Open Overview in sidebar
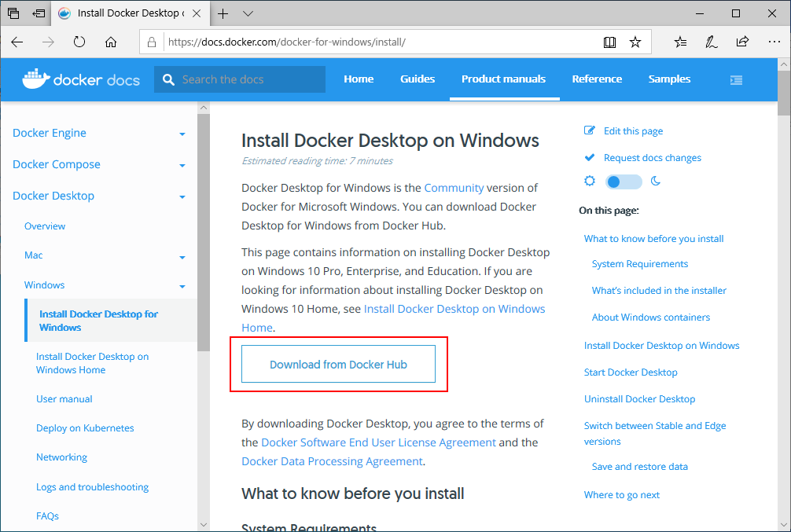This screenshot has width=791, height=532. tap(45, 226)
